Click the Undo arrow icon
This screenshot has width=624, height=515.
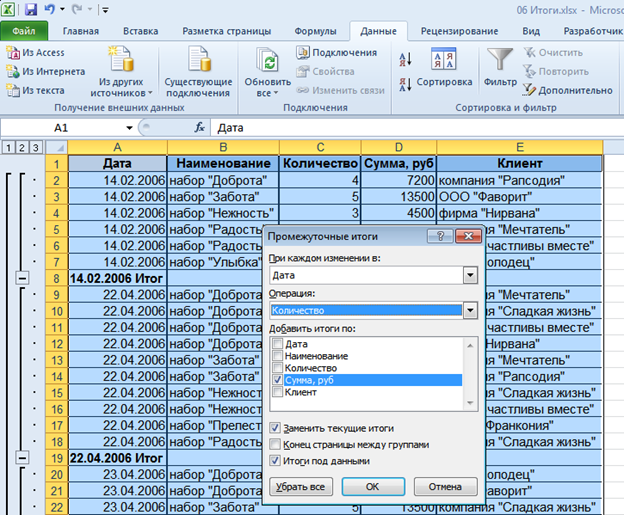50,9
